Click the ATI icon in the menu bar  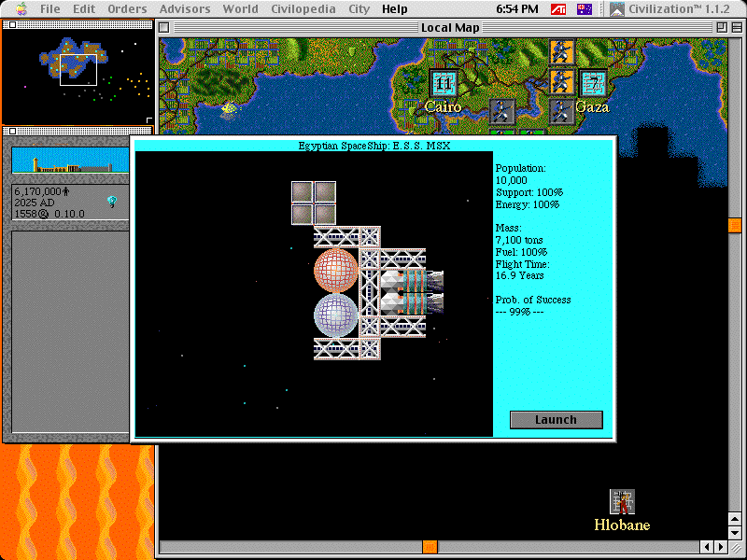(x=557, y=9)
